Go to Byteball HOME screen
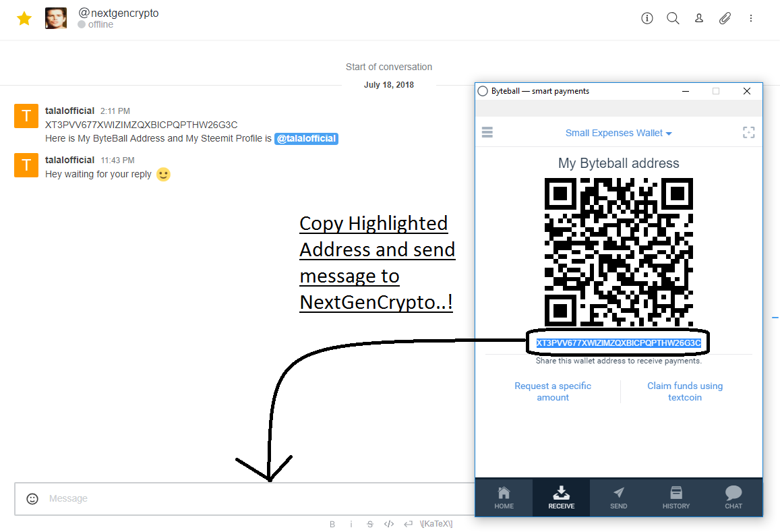Viewport: 780px width, 532px height. pyautogui.click(x=504, y=498)
